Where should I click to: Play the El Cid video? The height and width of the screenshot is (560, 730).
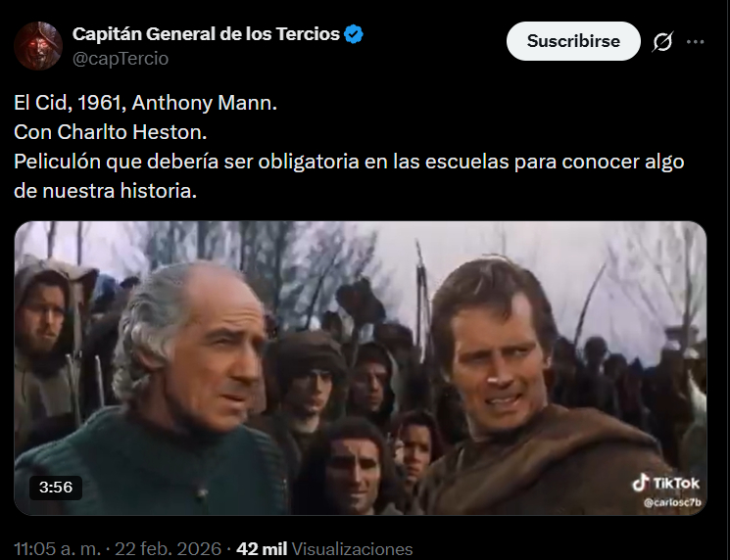point(361,368)
